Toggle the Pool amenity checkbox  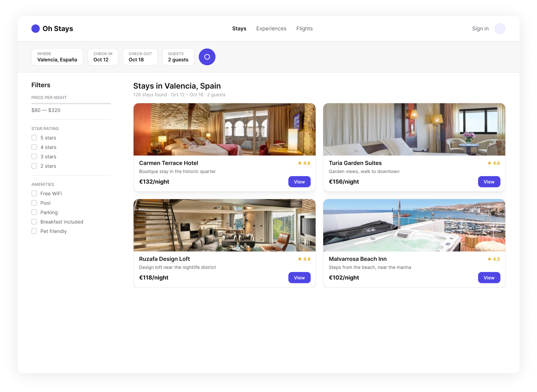click(x=34, y=203)
